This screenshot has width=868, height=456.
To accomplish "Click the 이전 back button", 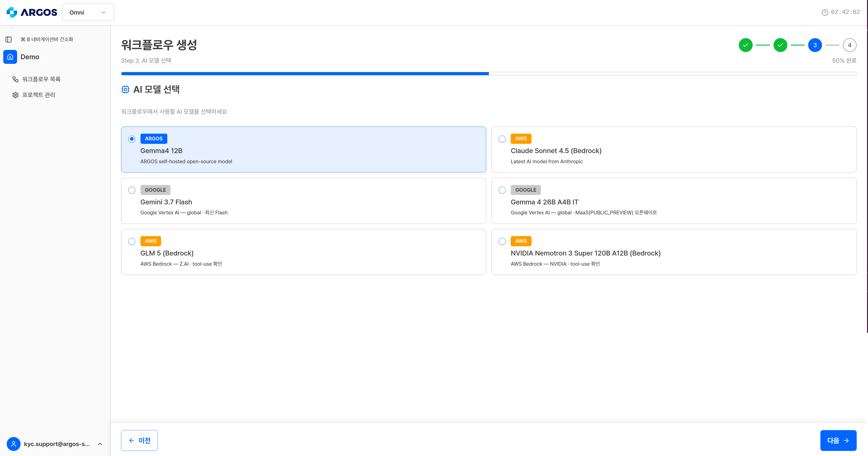I will [x=139, y=441].
